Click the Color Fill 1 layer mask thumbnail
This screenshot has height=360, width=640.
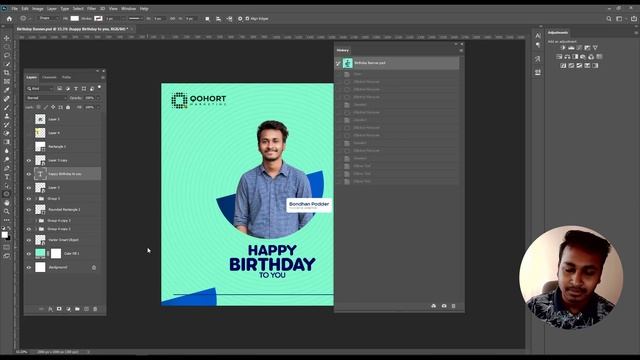(56, 253)
